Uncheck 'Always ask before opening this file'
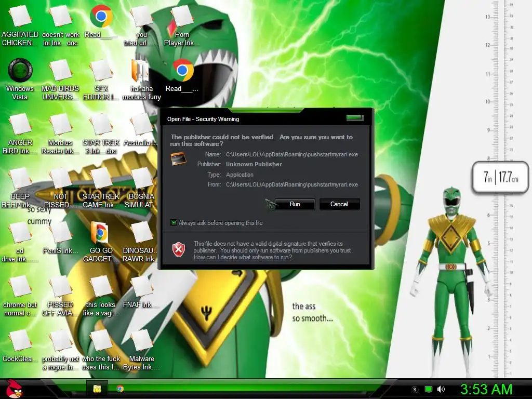The height and width of the screenshot is (399, 532). coord(174,223)
